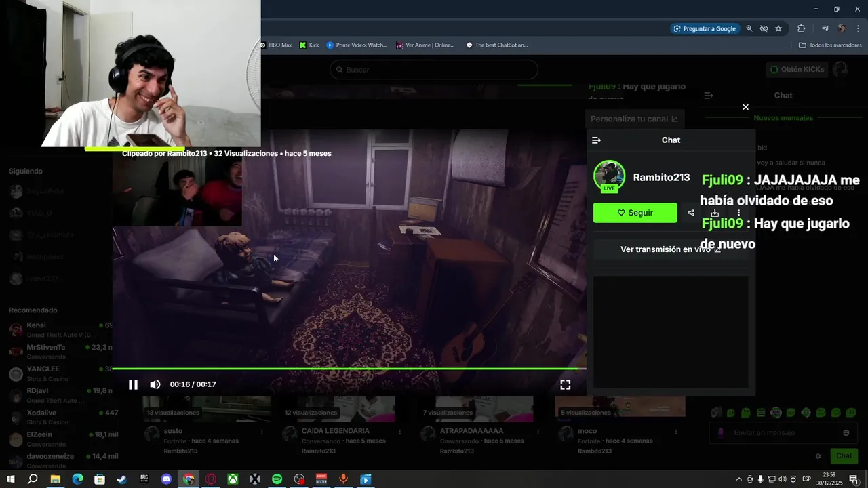Send message with green Chat button
868x488 pixels.
pyautogui.click(x=844, y=456)
